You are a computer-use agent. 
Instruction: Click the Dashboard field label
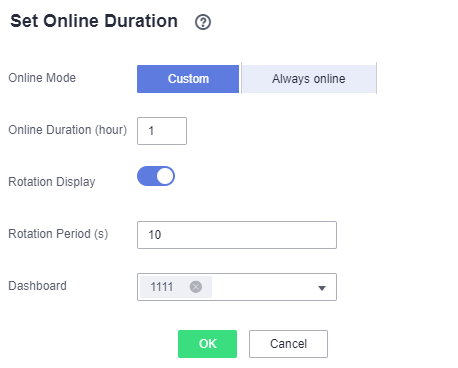[37, 286]
